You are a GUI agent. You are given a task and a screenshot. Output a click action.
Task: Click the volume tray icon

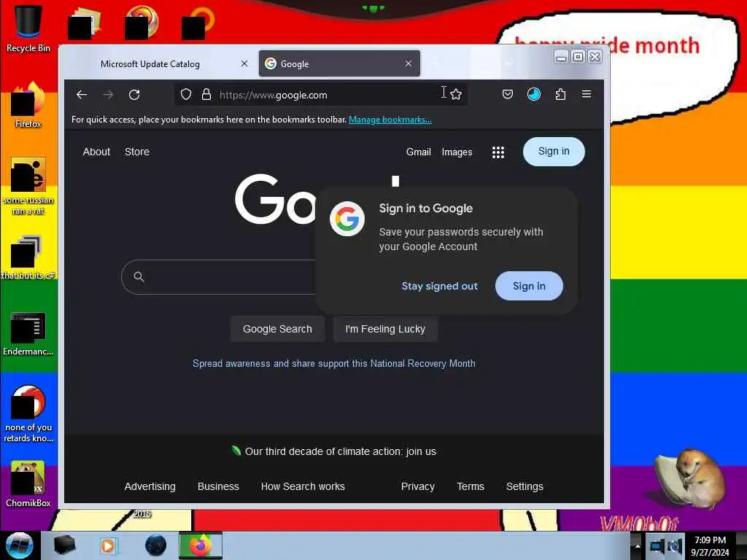click(675, 545)
